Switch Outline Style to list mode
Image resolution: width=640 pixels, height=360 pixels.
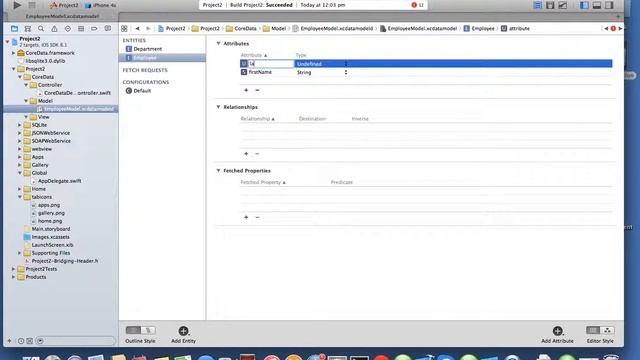[x=133, y=330]
